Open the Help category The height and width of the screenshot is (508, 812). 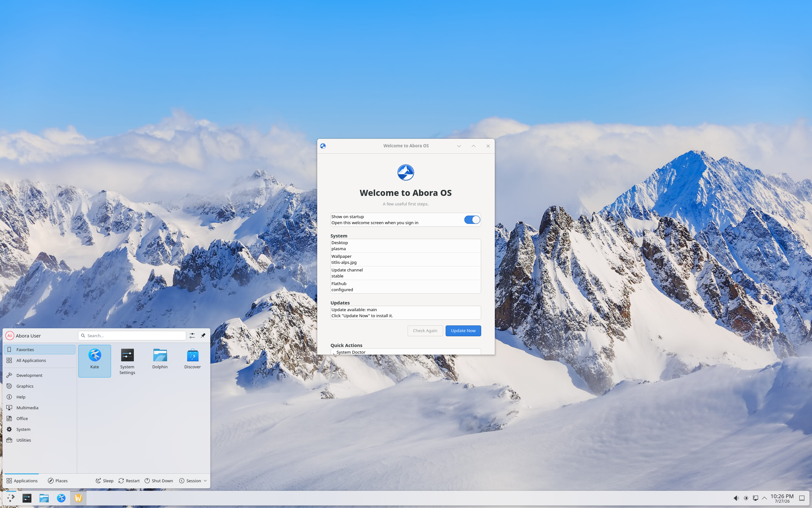40,397
